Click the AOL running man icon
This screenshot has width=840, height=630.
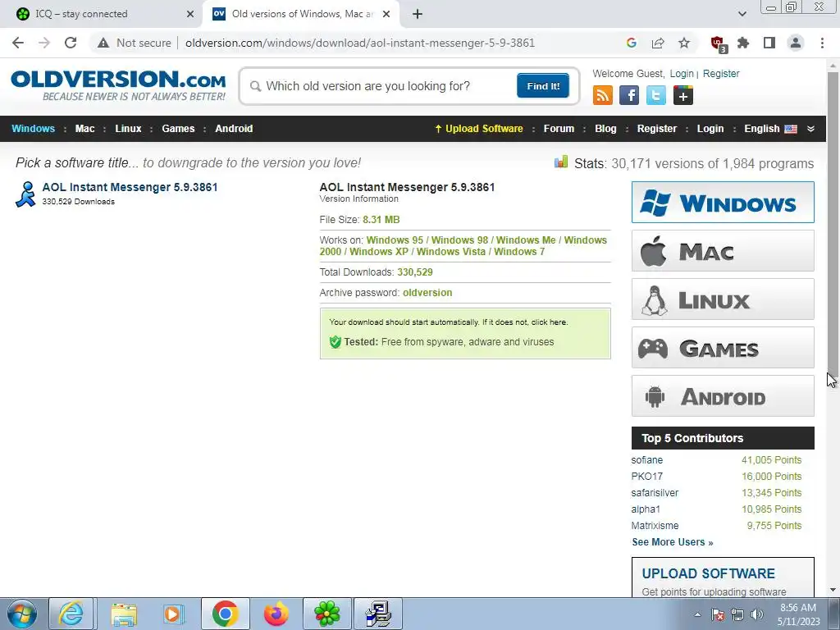point(25,194)
